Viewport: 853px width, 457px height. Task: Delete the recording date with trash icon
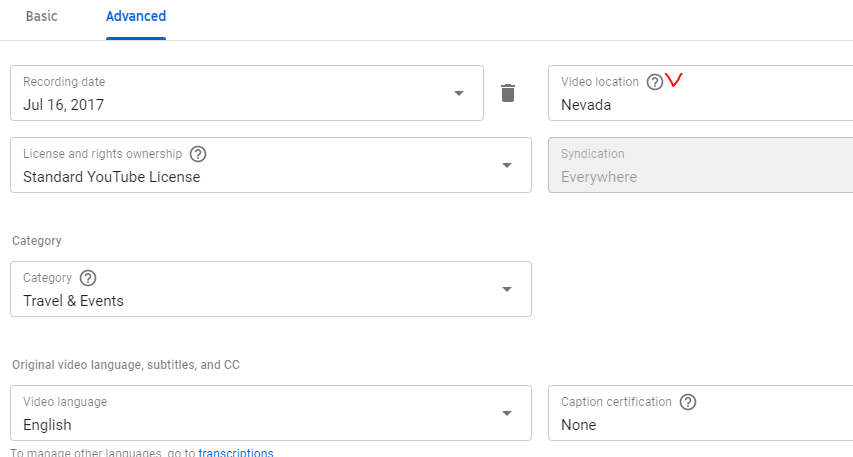coord(508,93)
